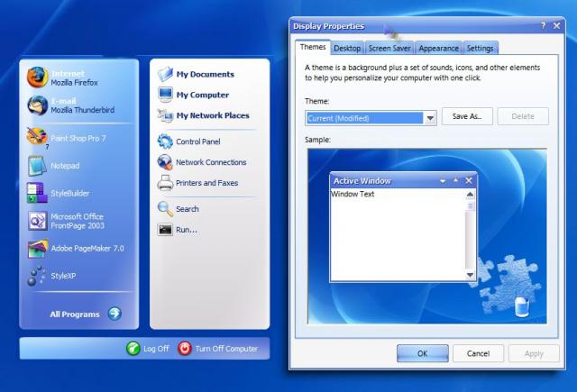Click sample window scrollbar down arrow
The width and height of the screenshot is (577, 392).
click(x=470, y=275)
